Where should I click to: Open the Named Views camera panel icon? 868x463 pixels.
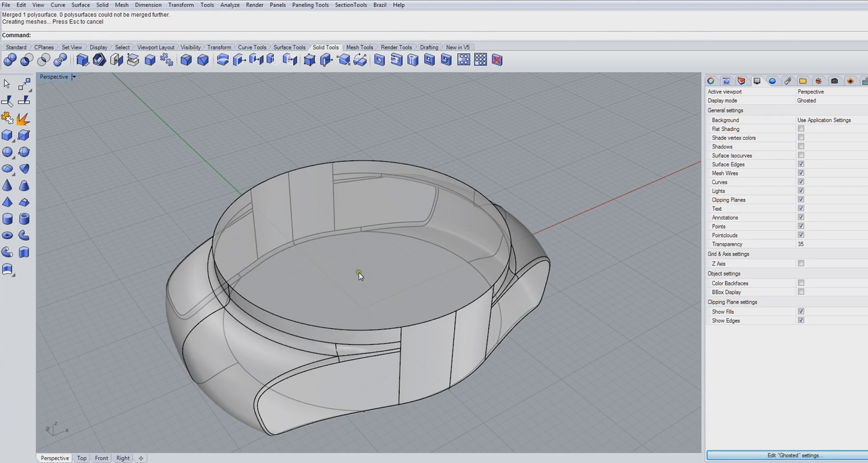[835, 81]
